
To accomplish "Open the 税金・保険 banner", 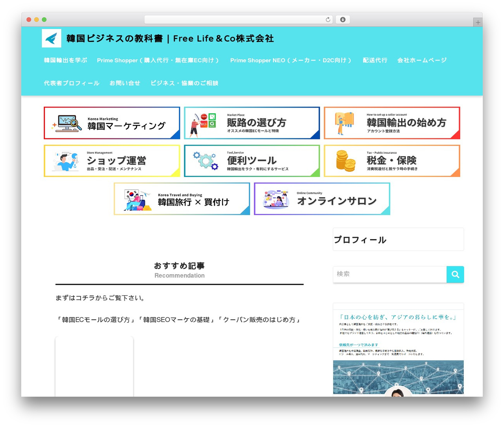I will tap(392, 161).
